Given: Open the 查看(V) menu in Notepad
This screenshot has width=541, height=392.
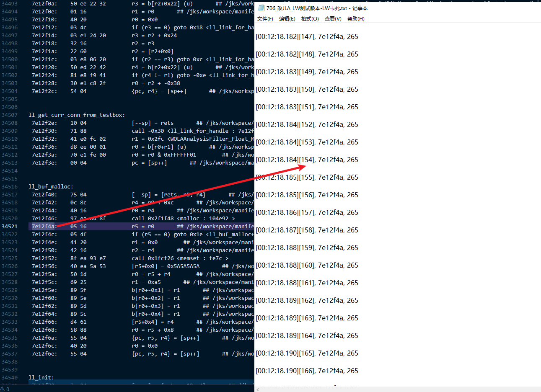Looking at the screenshot, I should point(333,19).
